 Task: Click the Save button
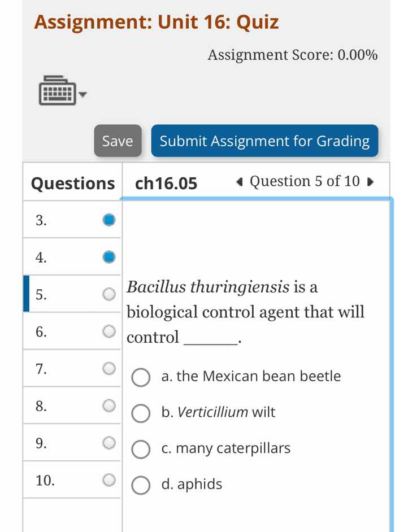[117, 141]
